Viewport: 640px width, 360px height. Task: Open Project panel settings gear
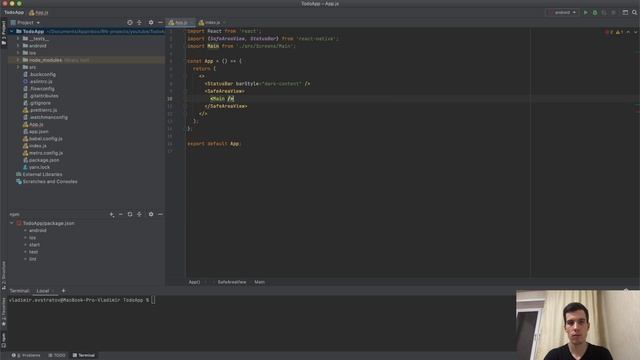pyautogui.click(x=151, y=22)
